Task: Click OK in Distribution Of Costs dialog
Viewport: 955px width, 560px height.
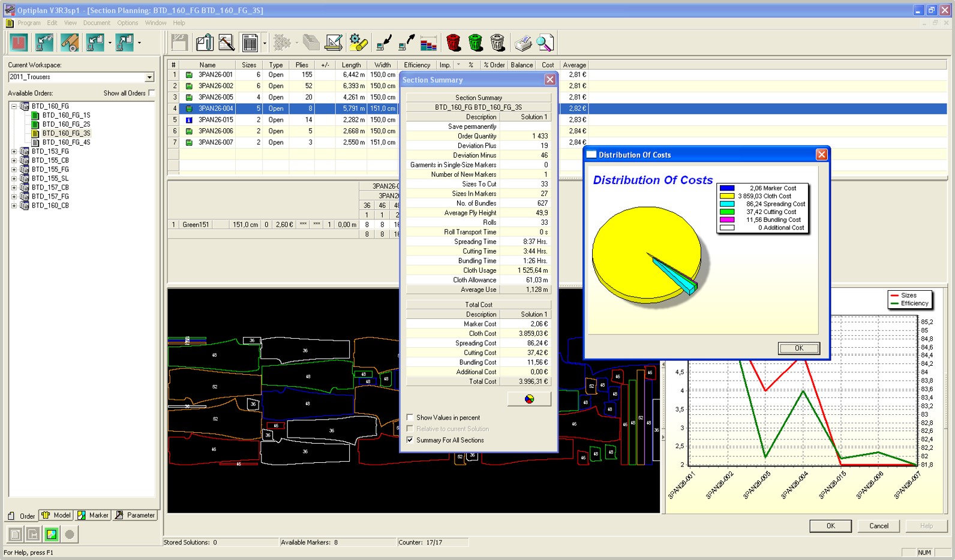Action: [x=798, y=348]
